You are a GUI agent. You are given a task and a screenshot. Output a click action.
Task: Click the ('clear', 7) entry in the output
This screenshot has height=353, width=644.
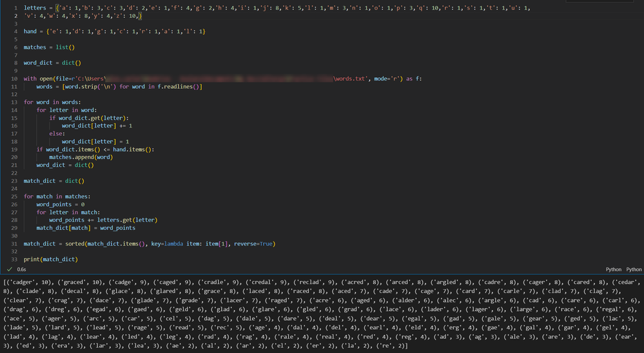pyautogui.click(x=24, y=300)
